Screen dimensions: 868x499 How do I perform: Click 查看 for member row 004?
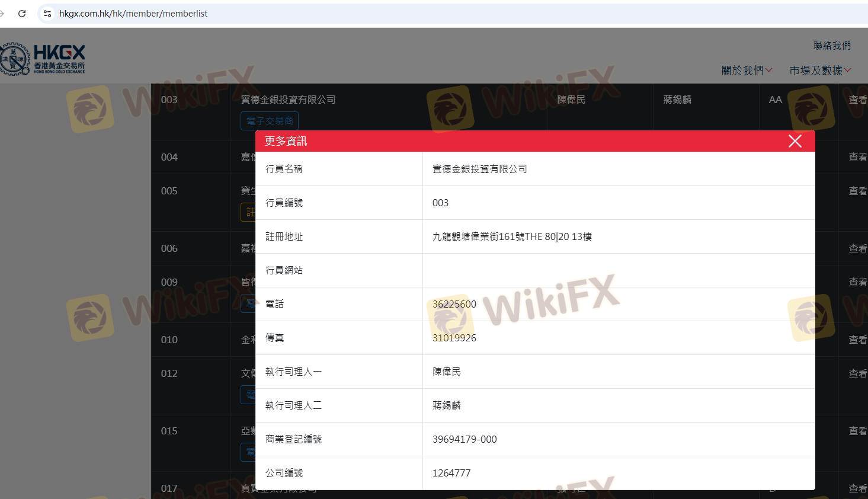(x=857, y=157)
